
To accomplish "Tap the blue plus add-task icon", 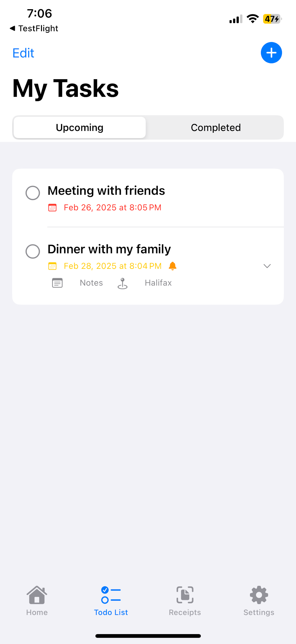I will pos(271,53).
